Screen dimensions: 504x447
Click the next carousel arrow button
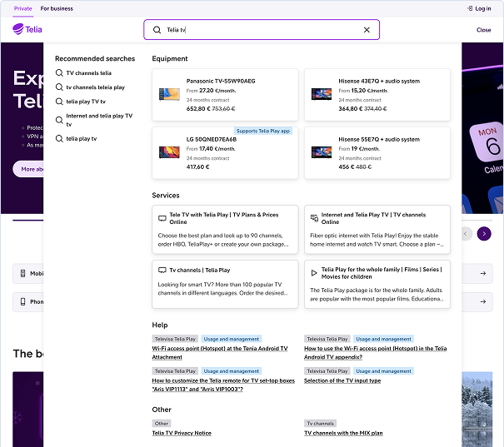(484, 233)
